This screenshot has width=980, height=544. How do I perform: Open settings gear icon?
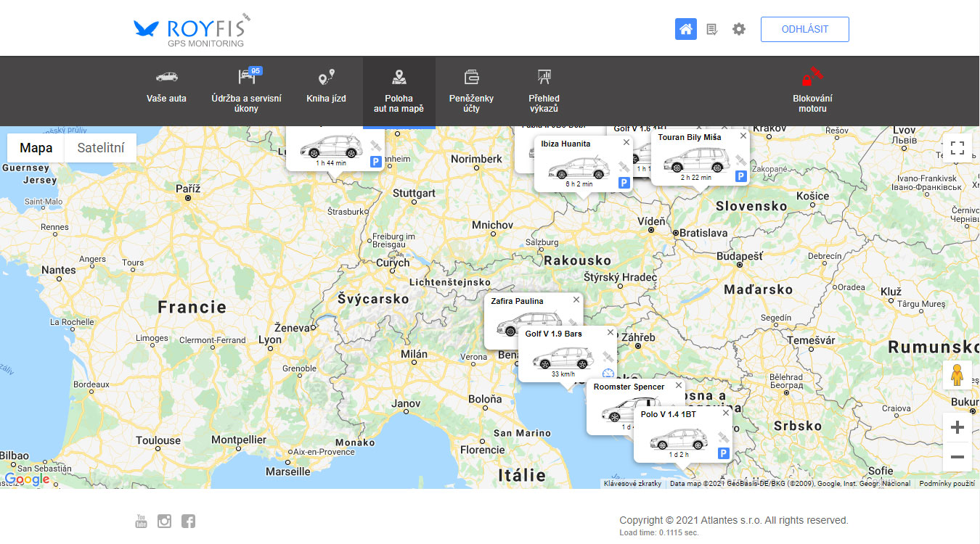(x=739, y=30)
